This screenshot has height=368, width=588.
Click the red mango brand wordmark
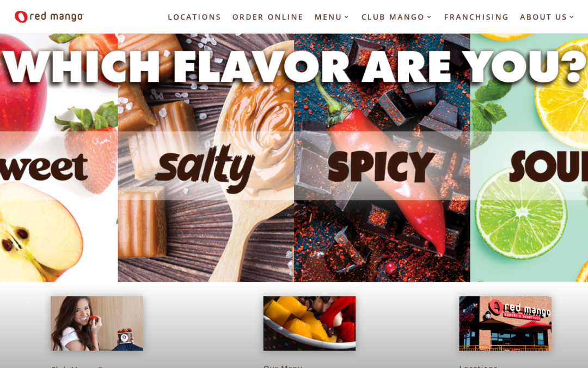coord(56,16)
